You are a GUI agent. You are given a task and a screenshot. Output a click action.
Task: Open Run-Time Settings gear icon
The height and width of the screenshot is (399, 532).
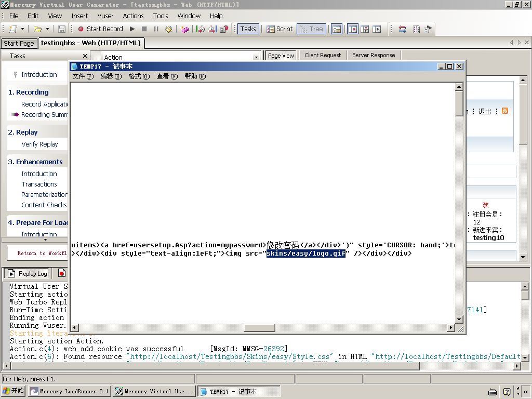(168, 29)
